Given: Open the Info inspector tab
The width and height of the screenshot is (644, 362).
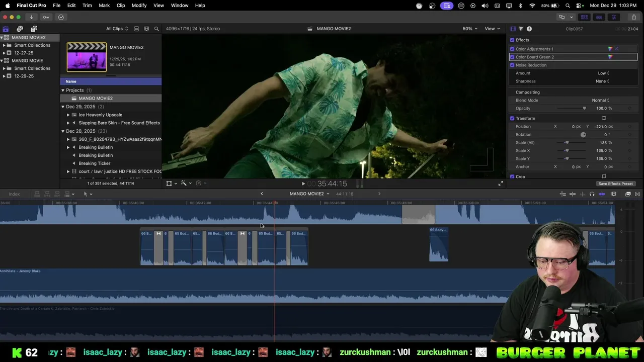Looking at the screenshot, I should point(529,29).
